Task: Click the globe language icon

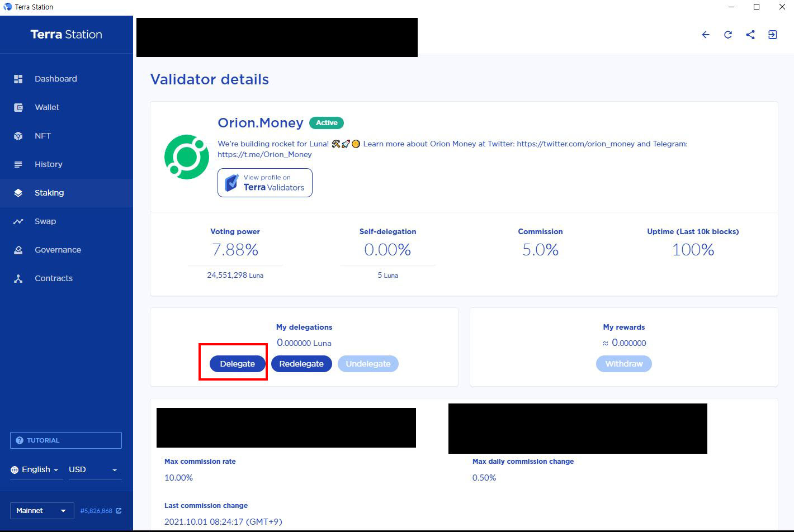Action: (x=15, y=470)
